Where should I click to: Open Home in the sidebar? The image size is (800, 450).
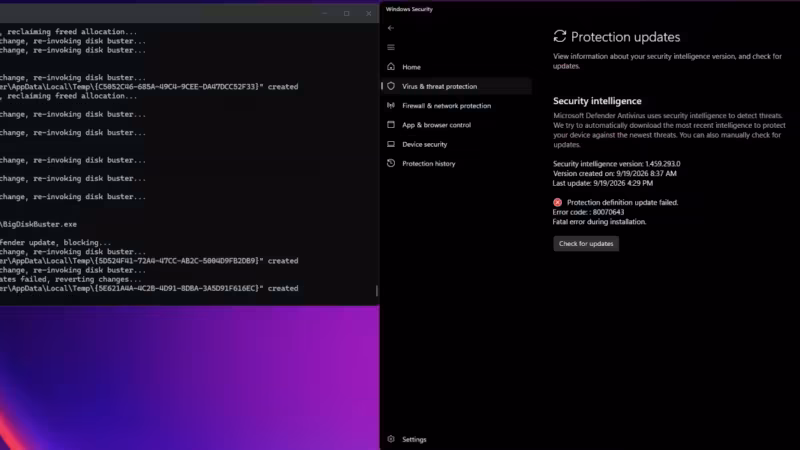click(457, 67)
